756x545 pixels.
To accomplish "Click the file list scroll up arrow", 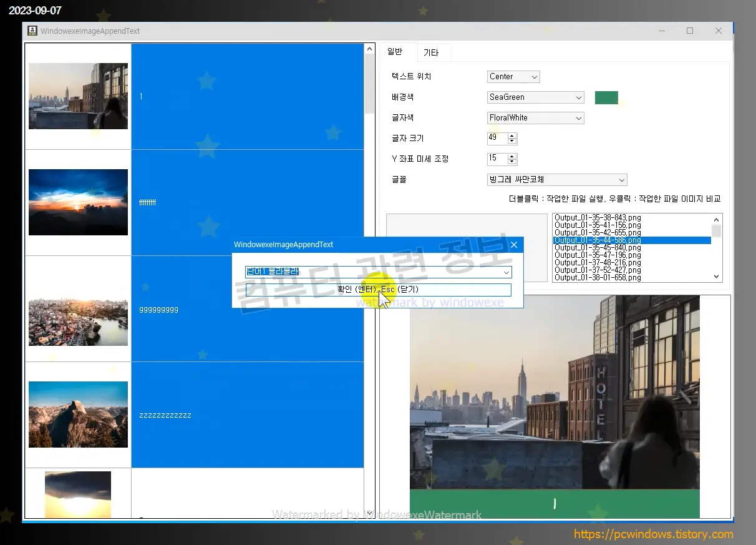I will pyautogui.click(x=717, y=219).
